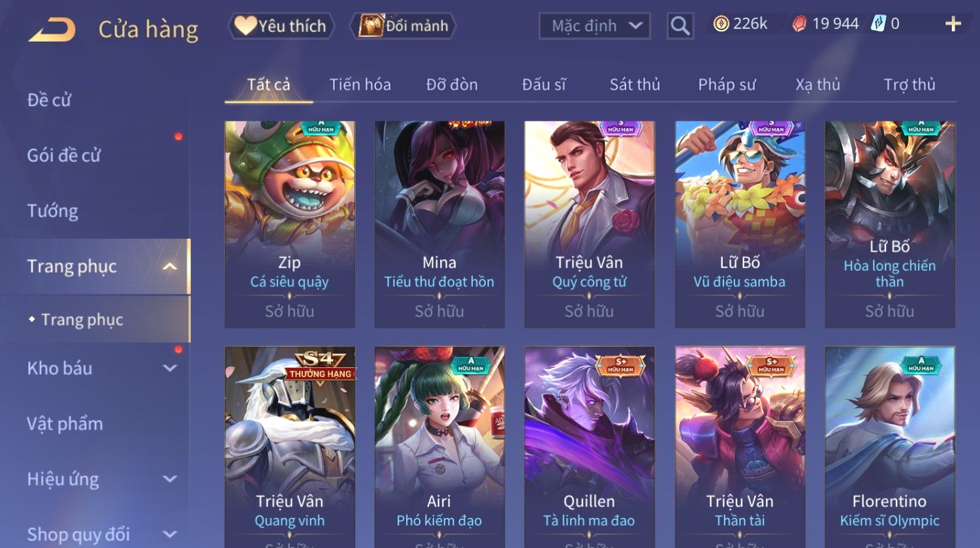The height and width of the screenshot is (548, 980).
Task: Switch to the Sát thủ tab
Action: click(635, 85)
